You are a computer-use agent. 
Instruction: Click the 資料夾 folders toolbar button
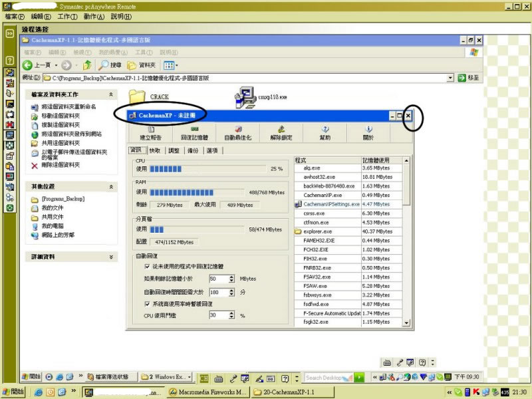click(x=141, y=65)
